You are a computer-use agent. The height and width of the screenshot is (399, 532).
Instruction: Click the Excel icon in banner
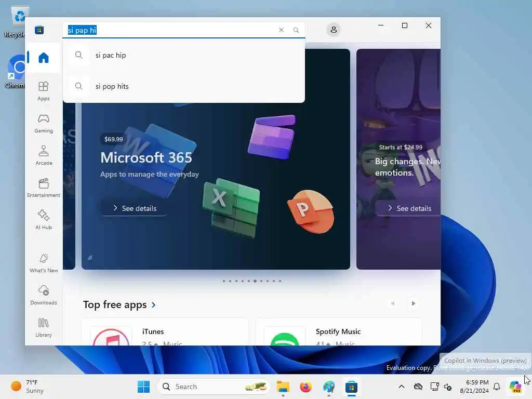[x=231, y=208]
